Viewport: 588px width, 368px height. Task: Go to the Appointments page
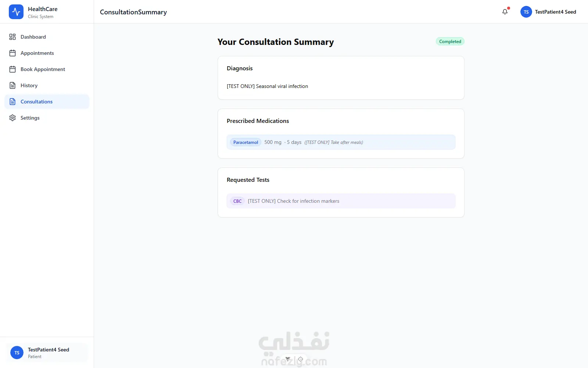47,53
